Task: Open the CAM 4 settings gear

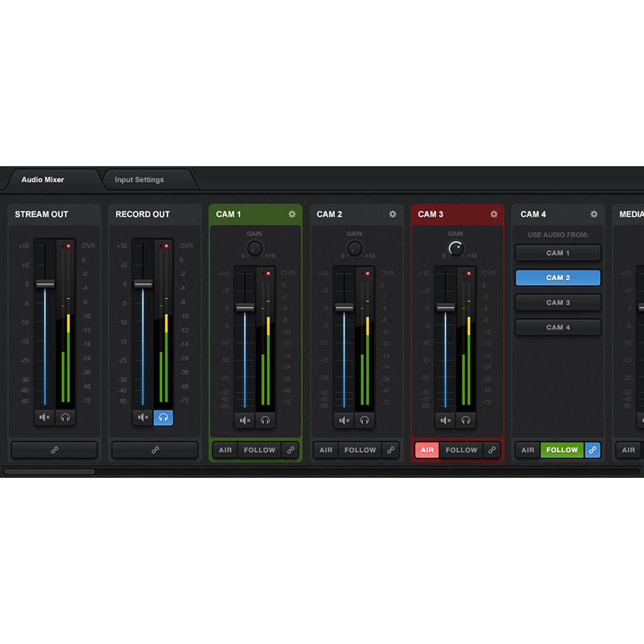Action: [594, 214]
